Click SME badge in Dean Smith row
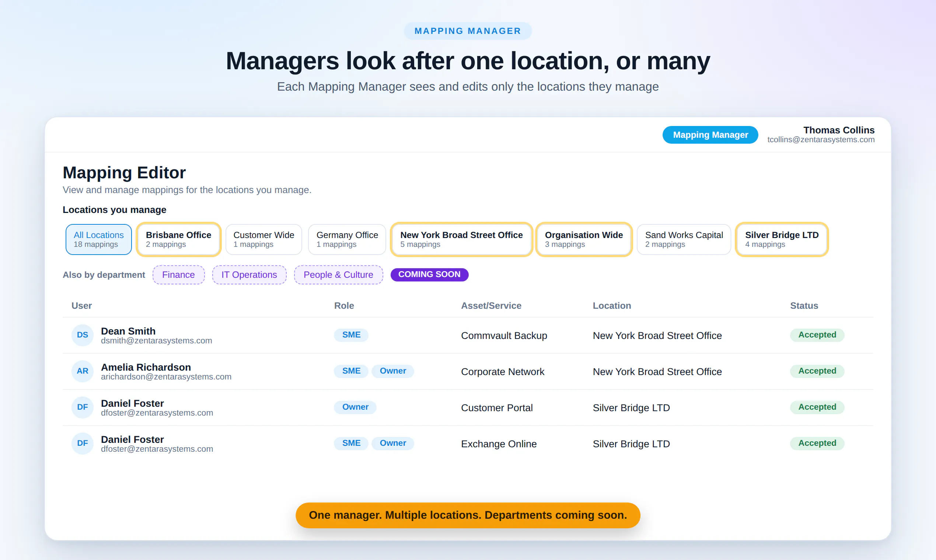The image size is (936, 560). [351, 335]
